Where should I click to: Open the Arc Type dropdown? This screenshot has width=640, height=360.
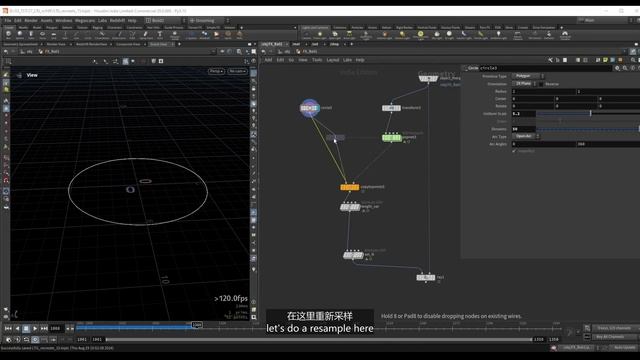point(526,136)
